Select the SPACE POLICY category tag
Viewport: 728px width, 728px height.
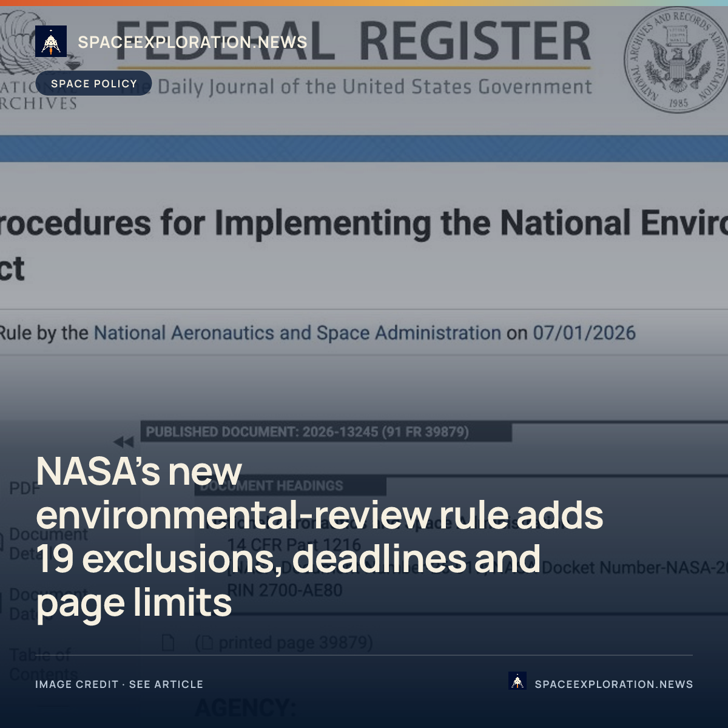94,83
